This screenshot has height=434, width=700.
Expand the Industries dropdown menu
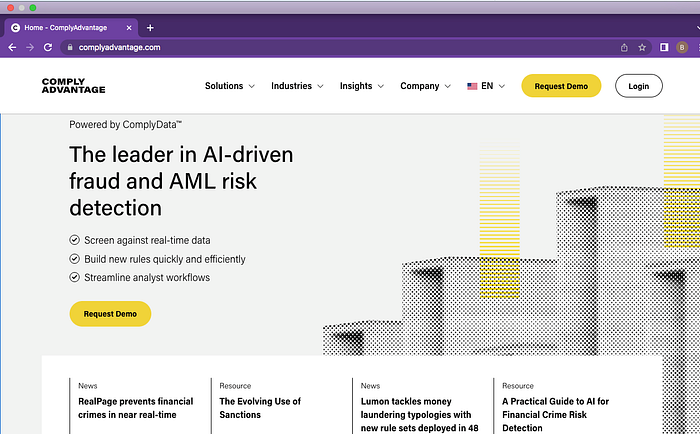coord(297,86)
